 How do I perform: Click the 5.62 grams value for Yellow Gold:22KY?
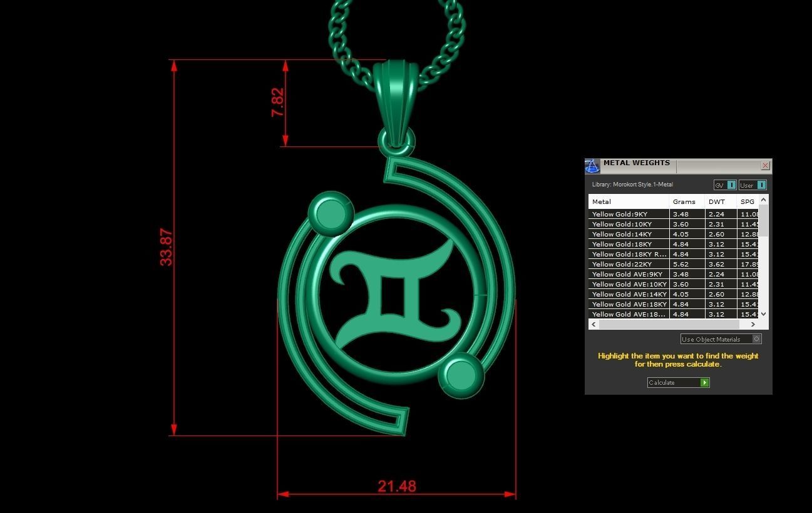pos(681,264)
